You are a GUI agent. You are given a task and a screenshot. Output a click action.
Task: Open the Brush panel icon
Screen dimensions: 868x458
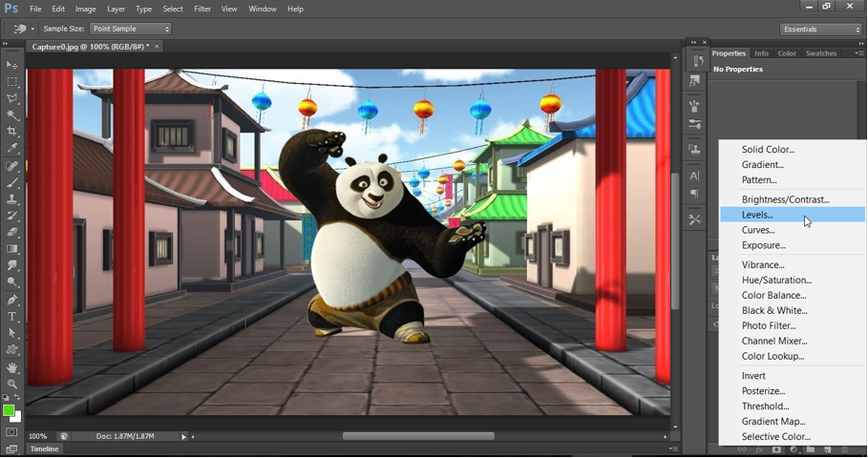[x=695, y=124]
